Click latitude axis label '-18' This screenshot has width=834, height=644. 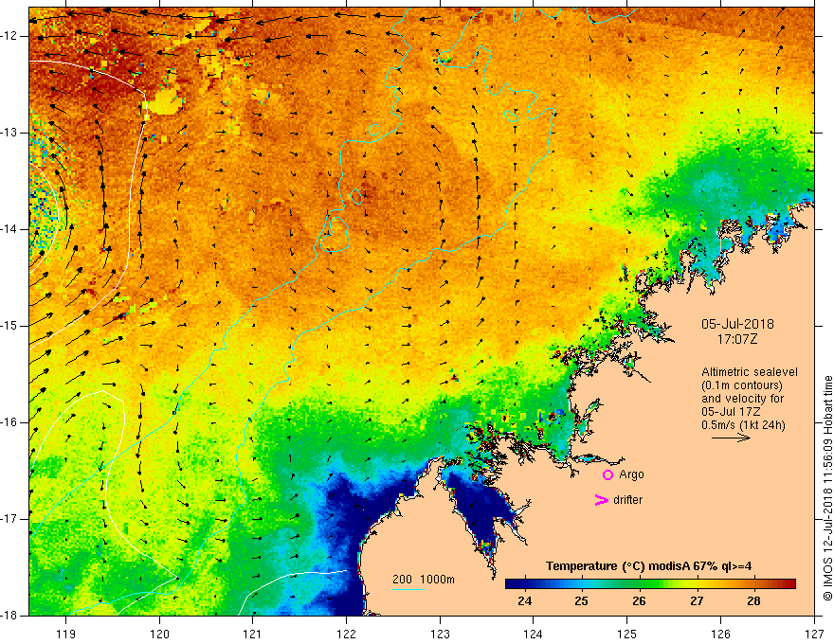pyautogui.click(x=10, y=616)
